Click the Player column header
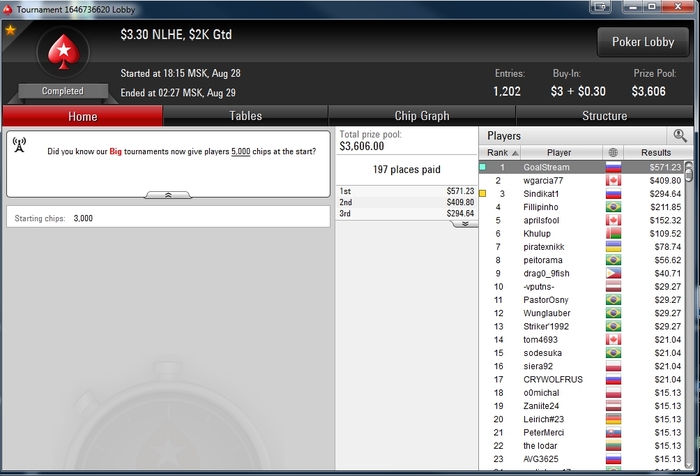The width and height of the screenshot is (700, 476). click(559, 152)
